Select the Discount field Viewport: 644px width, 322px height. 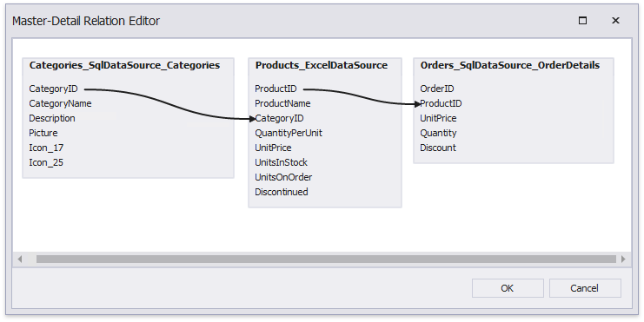438,148
